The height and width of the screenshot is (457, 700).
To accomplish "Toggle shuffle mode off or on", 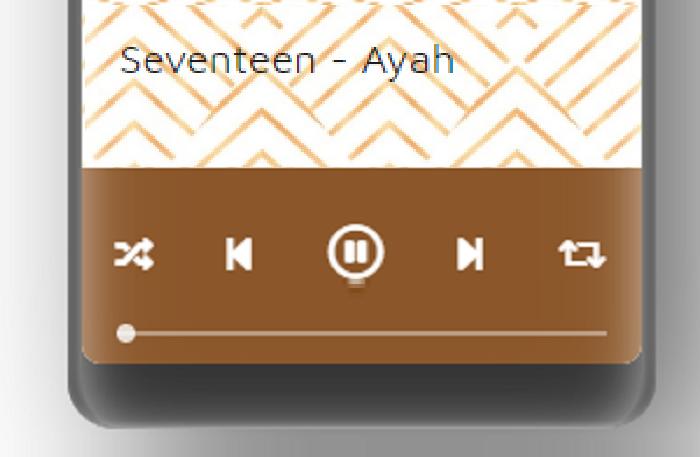I will pyautogui.click(x=134, y=254).
